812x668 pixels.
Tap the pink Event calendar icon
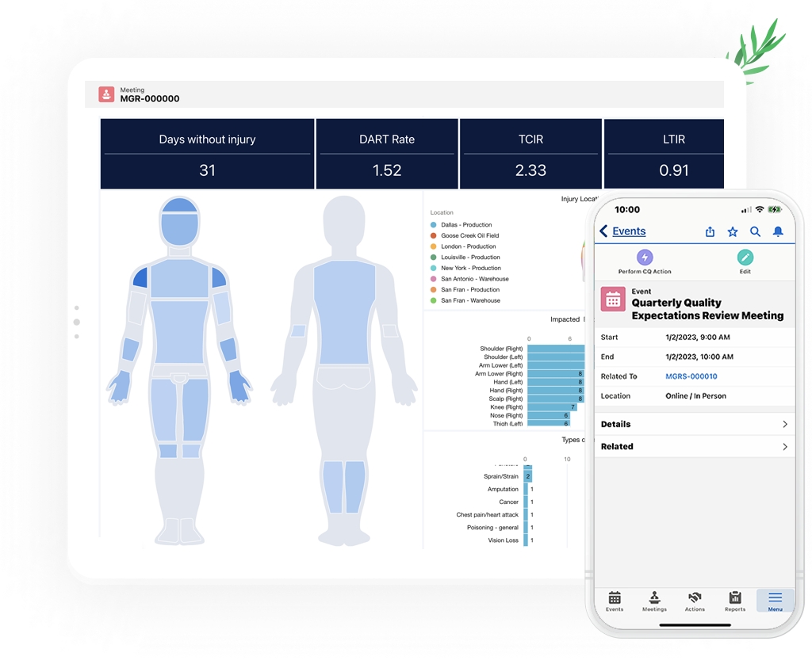[x=613, y=300]
